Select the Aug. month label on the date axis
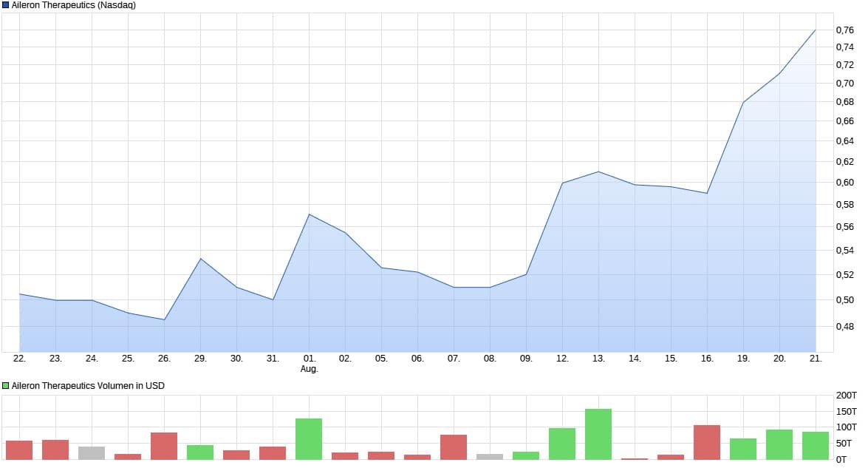The width and height of the screenshot is (868, 468). 309,369
